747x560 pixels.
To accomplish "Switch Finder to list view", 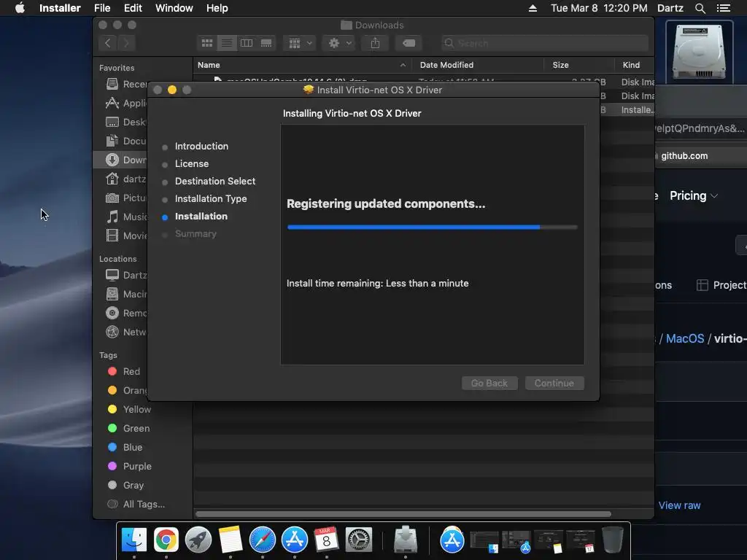I will coord(227,43).
